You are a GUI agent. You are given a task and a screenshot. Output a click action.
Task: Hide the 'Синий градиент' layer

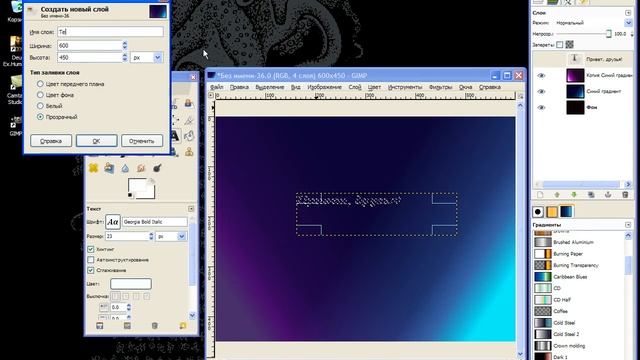pos(541,91)
